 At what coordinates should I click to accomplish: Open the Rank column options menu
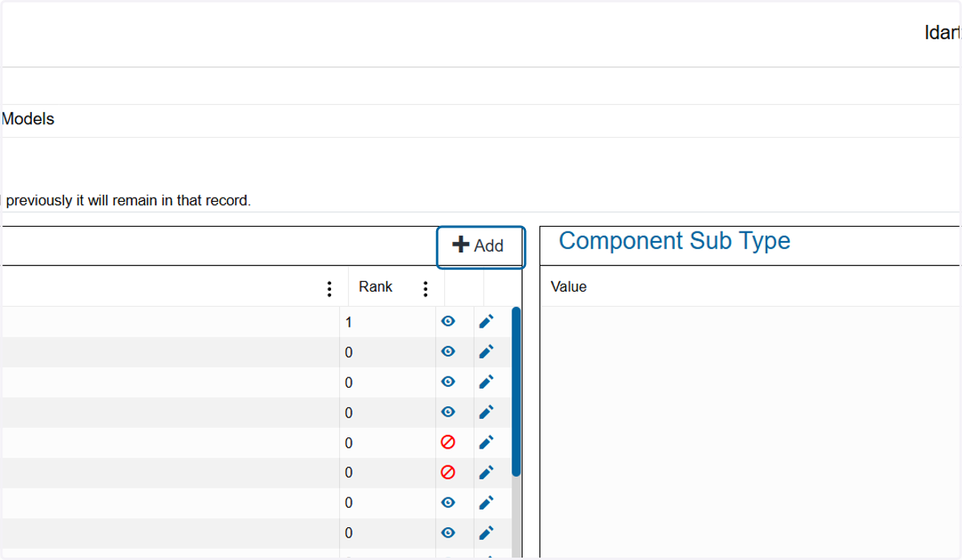tap(426, 289)
